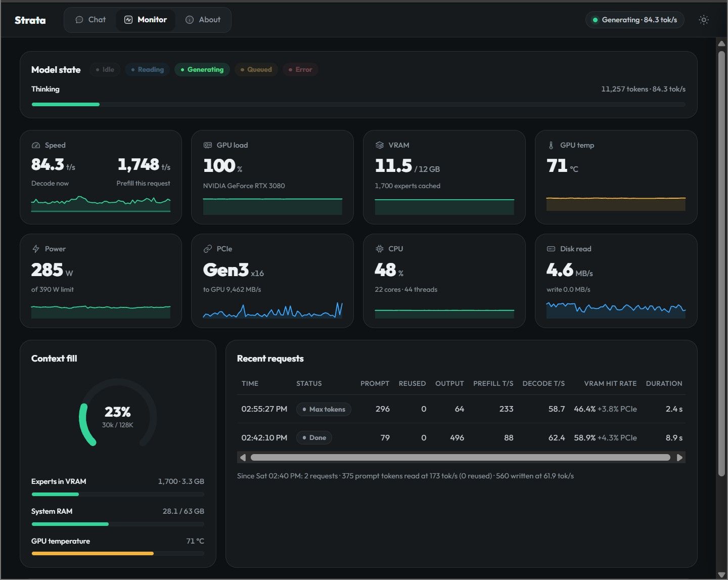Click the table scrollbar left arrow

[243, 458]
